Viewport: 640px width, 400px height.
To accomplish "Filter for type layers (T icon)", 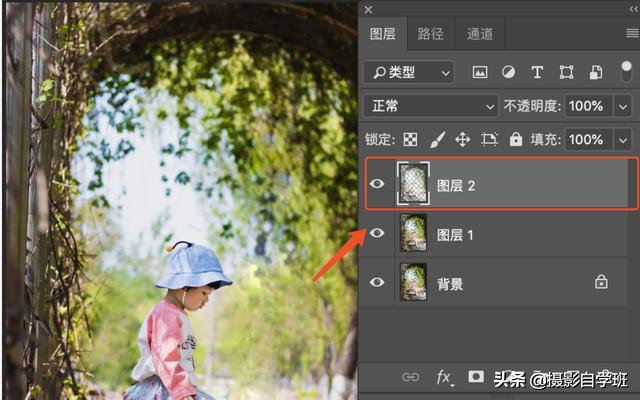I will (537, 73).
